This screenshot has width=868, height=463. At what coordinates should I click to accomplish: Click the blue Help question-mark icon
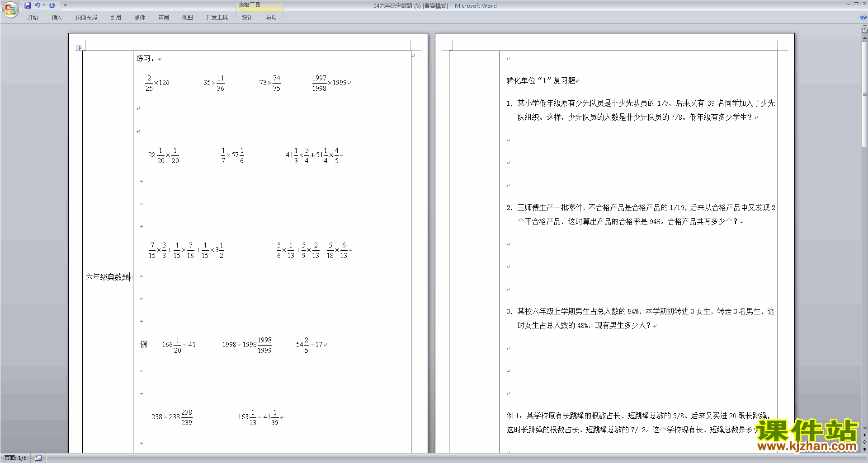[863, 18]
